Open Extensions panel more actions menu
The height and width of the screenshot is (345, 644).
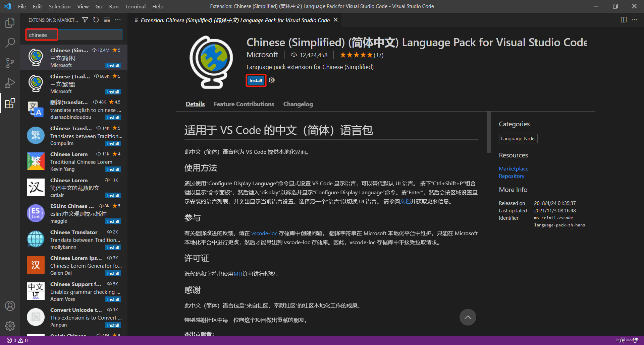click(x=118, y=20)
